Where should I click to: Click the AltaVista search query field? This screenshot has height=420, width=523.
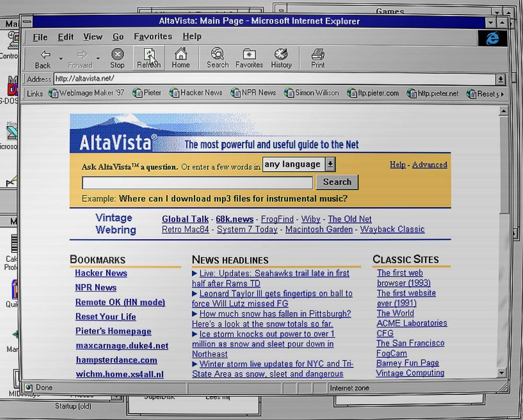(198, 183)
